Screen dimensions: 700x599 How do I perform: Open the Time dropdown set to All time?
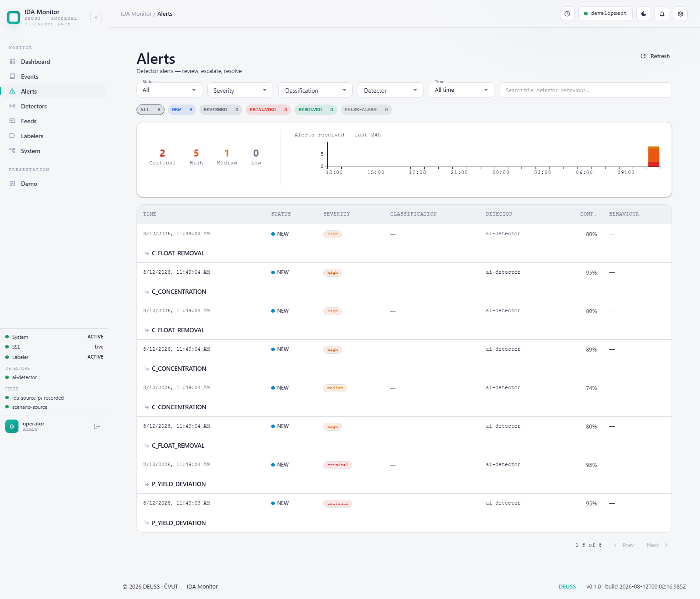click(462, 90)
